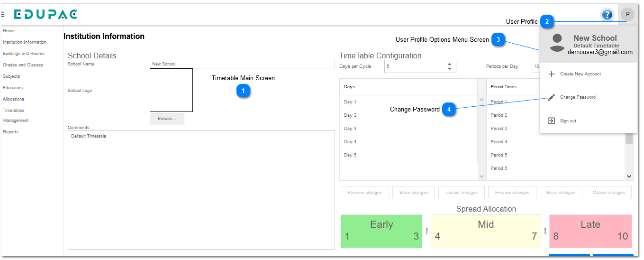This screenshot has width=644, height=260.
Task: Click the pink Late spread allocation block
Action: click(590, 231)
